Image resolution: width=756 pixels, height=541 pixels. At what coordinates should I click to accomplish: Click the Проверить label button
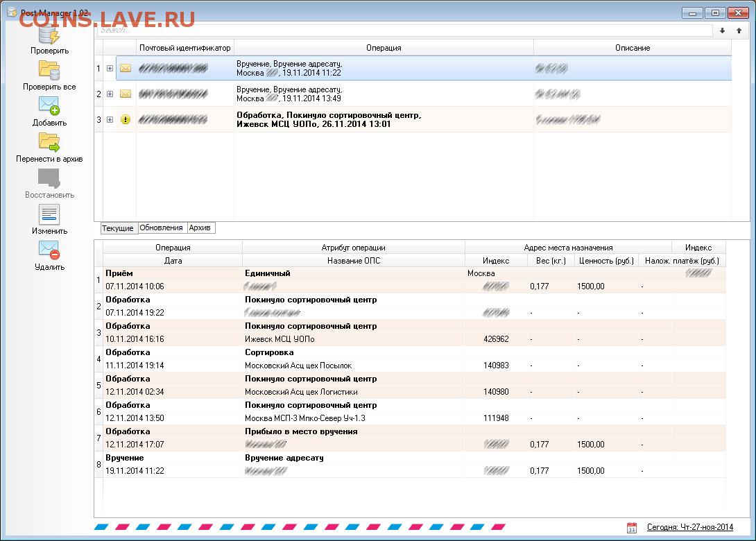pos(49,51)
